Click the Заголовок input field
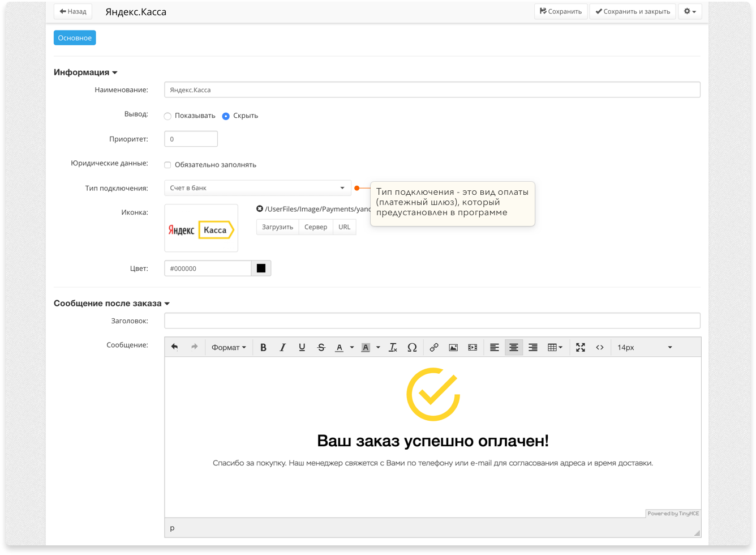 tap(432, 321)
